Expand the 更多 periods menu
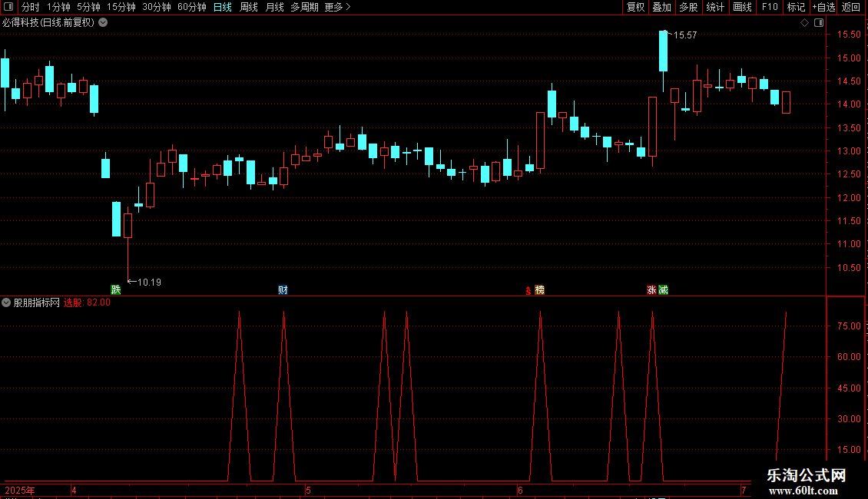Image resolution: width=868 pixels, height=499 pixels. 337,7
